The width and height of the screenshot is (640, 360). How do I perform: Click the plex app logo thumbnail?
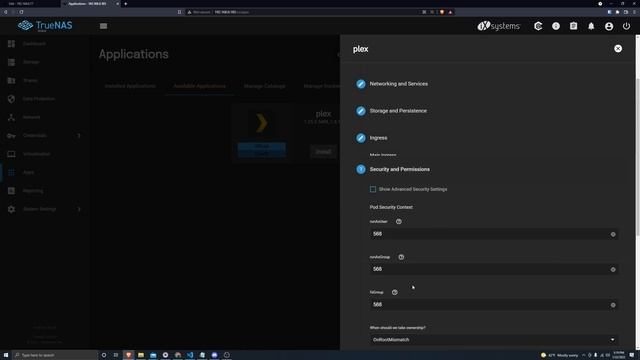coord(262,123)
